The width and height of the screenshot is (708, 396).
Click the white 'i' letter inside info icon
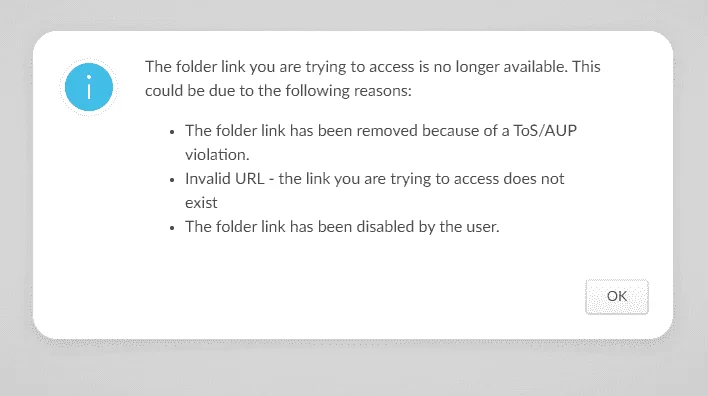pos(89,87)
